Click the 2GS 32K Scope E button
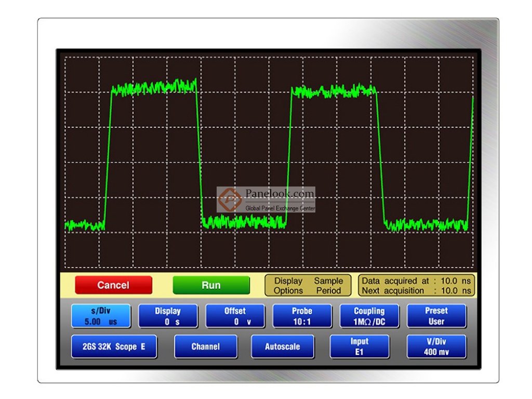 114,347
